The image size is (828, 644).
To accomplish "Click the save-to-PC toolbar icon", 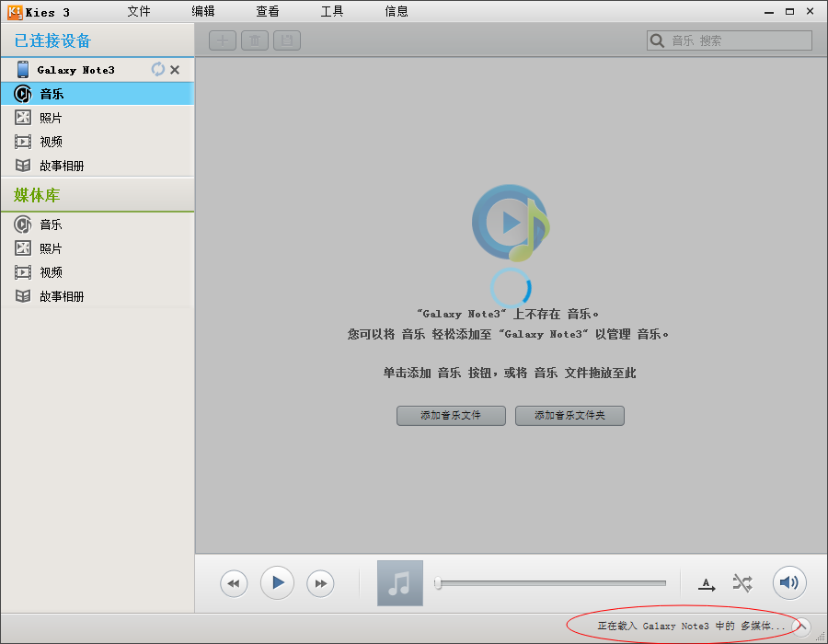I will pyautogui.click(x=287, y=40).
